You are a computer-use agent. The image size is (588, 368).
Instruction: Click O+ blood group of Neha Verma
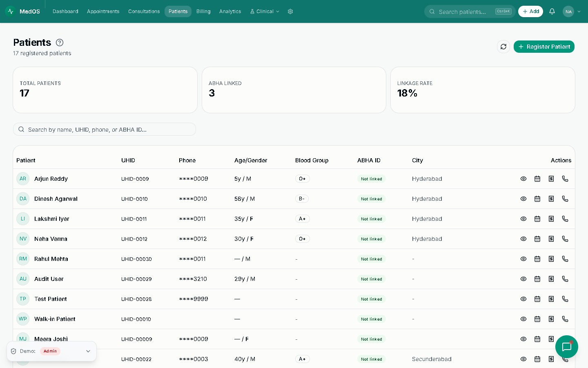point(302,239)
